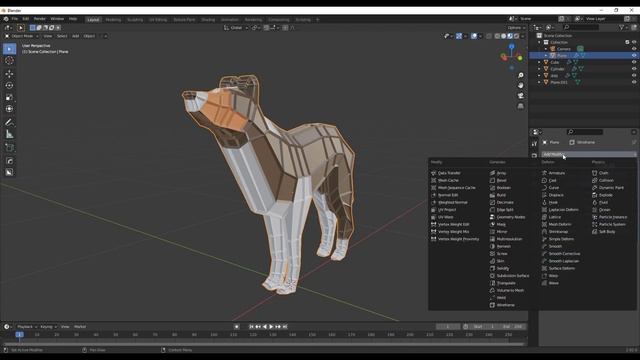Screen dimensions: 640x360
Task: Click the blue current frame marker
Action: click(19, 335)
